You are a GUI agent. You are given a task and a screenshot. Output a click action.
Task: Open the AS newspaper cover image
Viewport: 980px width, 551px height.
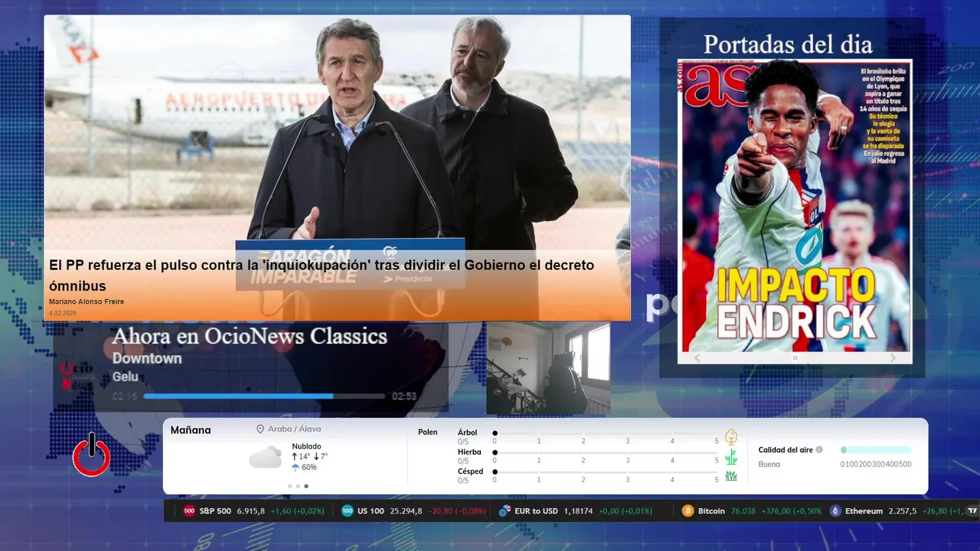(x=795, y=205)
